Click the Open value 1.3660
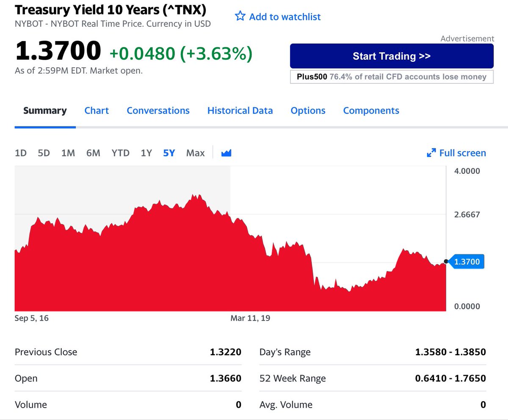508x420 pixels. [226, 378]
